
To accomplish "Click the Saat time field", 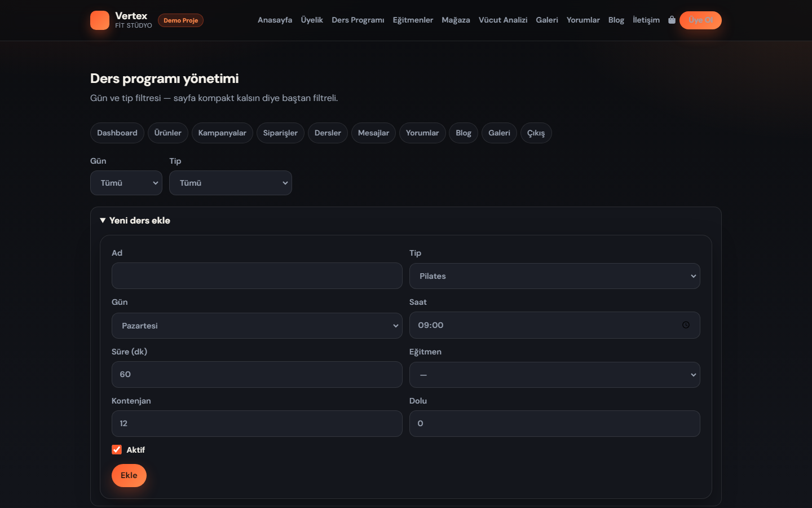I will (555, 325).
